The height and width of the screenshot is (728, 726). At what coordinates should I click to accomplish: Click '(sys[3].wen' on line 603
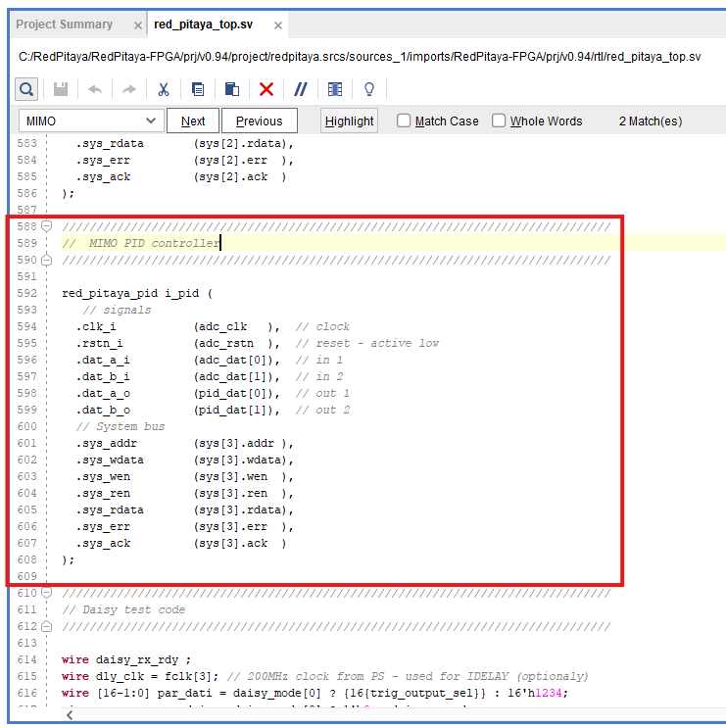click(230, 477)
